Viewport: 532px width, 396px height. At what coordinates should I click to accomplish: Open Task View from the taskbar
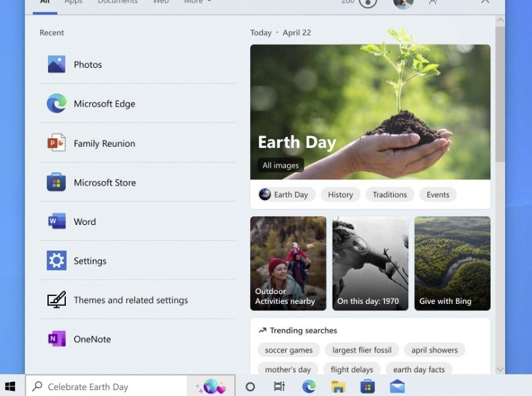tap(279, 387)
